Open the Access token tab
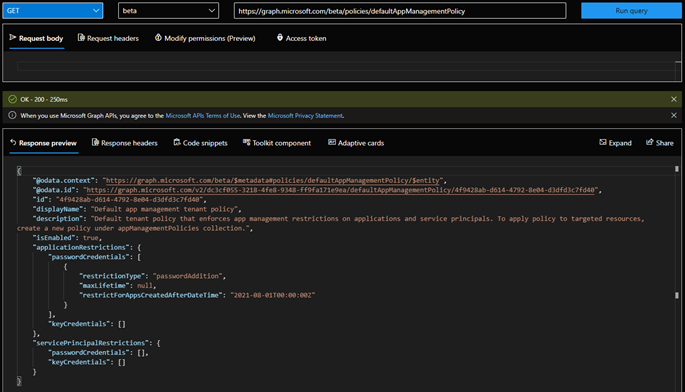The width and height of the screenshot is (685, 392). (x=301, y=38)
